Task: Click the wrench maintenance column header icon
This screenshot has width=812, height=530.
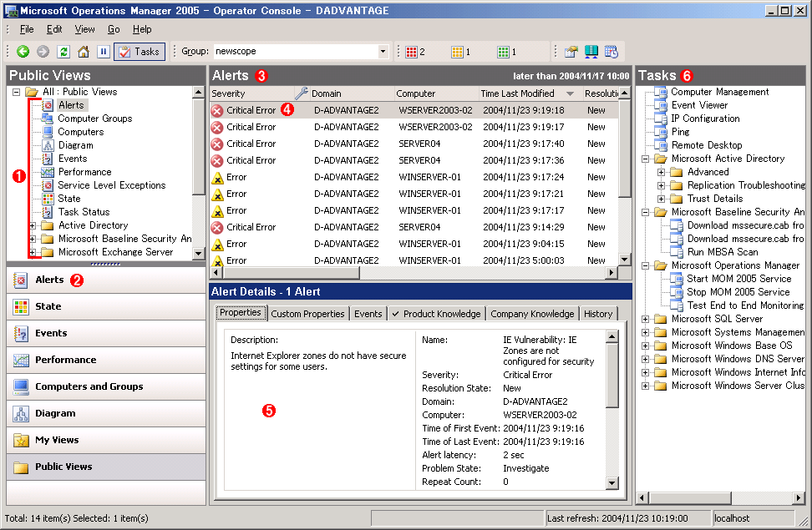Action: 302,93
